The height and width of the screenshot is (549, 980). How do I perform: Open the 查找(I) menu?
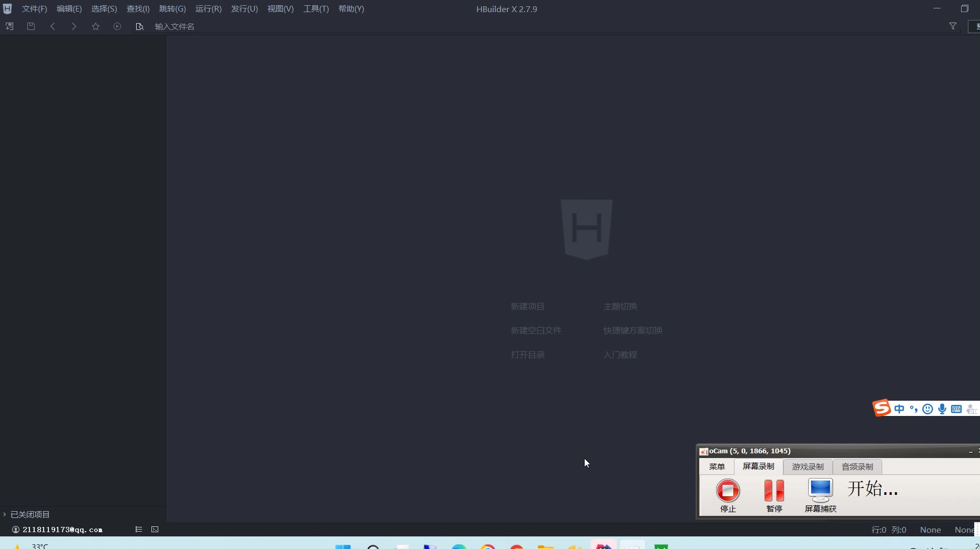pyautogui.click(x=138, y=9)
